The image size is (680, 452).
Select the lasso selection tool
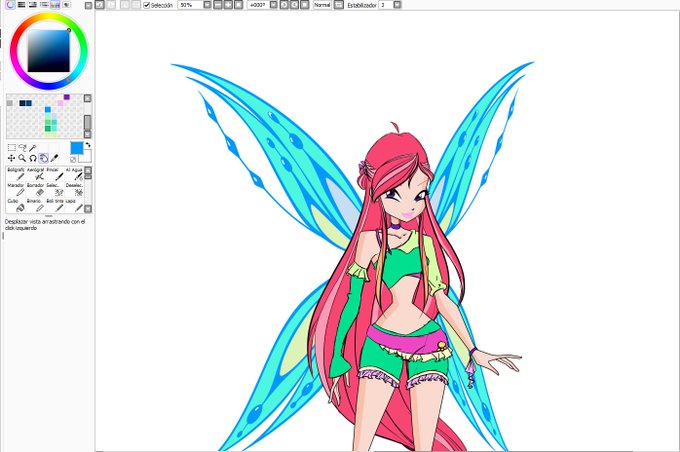click(x=22, y=148)
